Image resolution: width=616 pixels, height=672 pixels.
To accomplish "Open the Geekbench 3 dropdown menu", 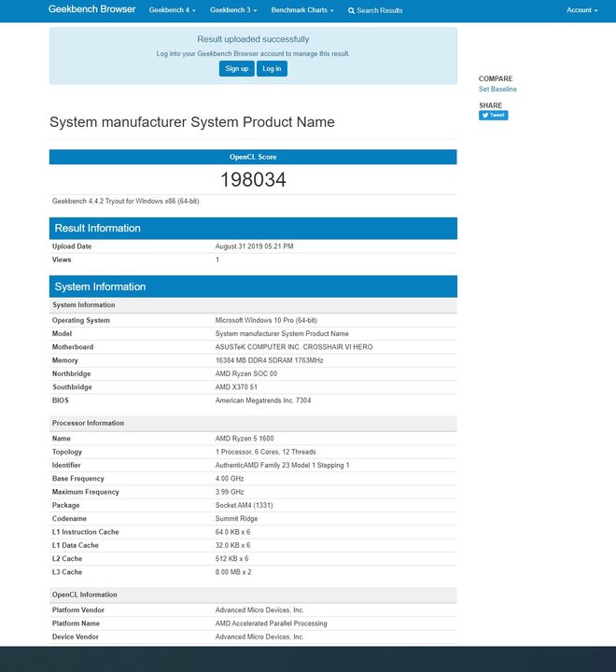I will tap(233, 10).
